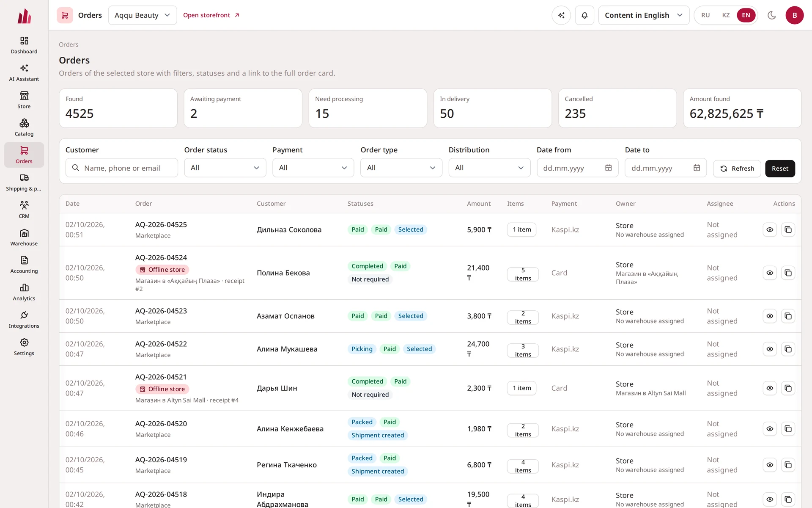
Task: Open Analytics section
Action: pyautogui.click(x=24, y=293)
